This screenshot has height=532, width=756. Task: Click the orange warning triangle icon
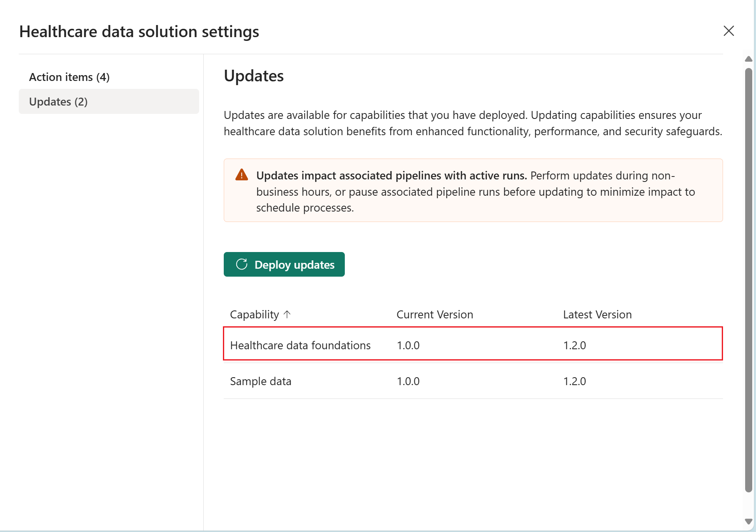pos(242,175)
